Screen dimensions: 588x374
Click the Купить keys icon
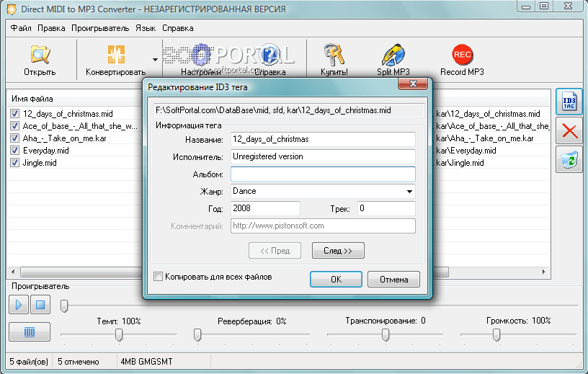tap(334, 54)
